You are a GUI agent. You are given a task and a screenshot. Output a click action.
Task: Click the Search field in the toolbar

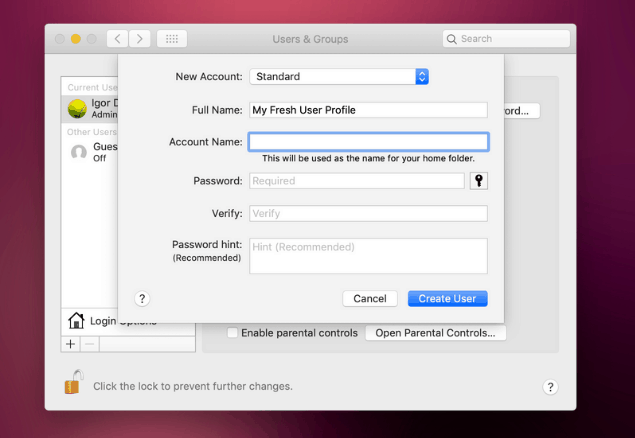(506, 39)
